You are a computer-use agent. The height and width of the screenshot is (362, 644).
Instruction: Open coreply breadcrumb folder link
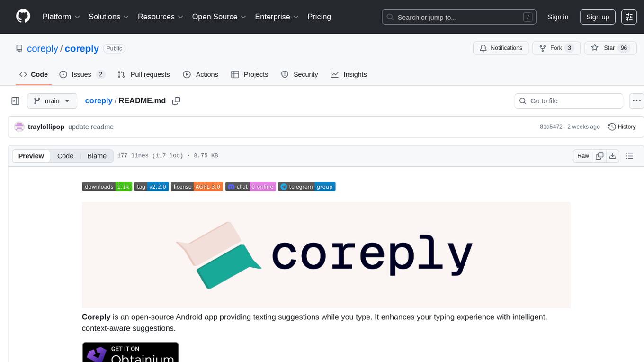coord(98,100)
